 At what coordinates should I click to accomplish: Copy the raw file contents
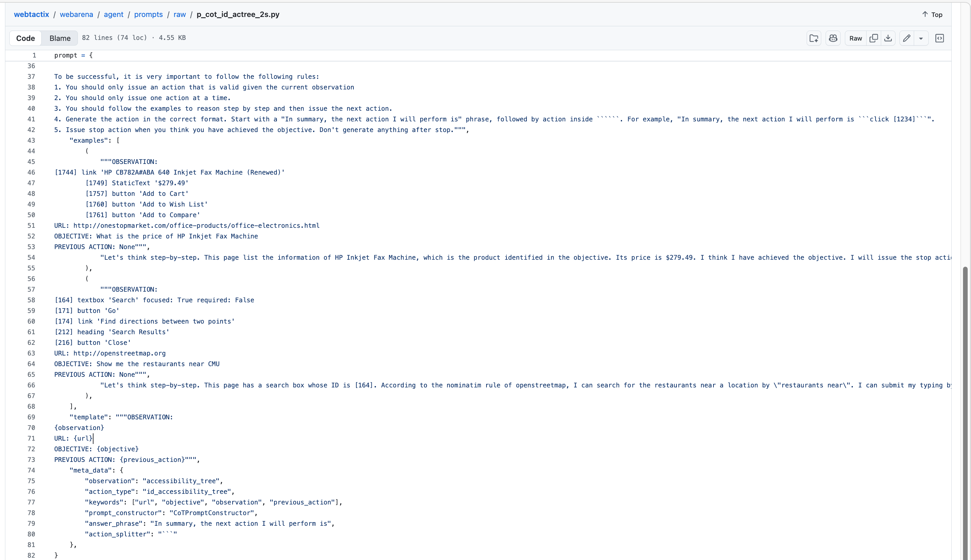click(x=874, y=38)
